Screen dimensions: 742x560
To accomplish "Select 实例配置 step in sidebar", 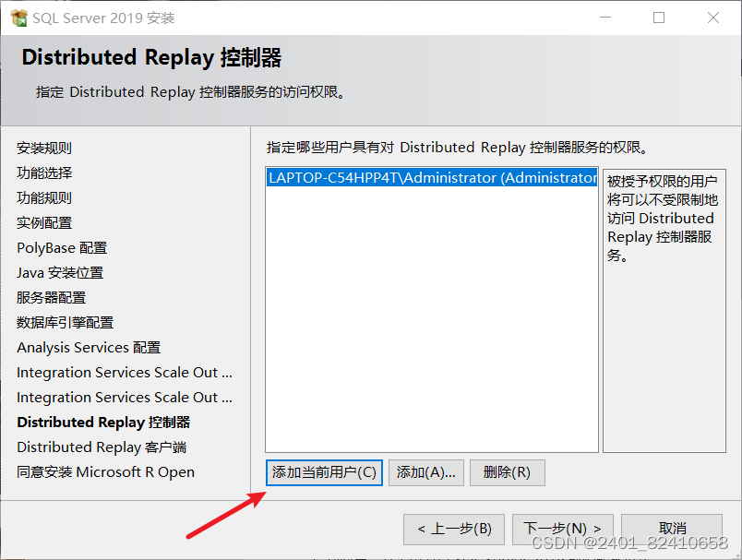I will tap(44, 222).
